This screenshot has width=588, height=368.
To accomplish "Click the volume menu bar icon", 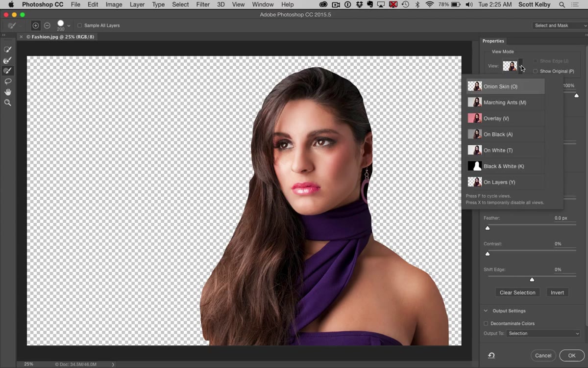I will point(469,4).
